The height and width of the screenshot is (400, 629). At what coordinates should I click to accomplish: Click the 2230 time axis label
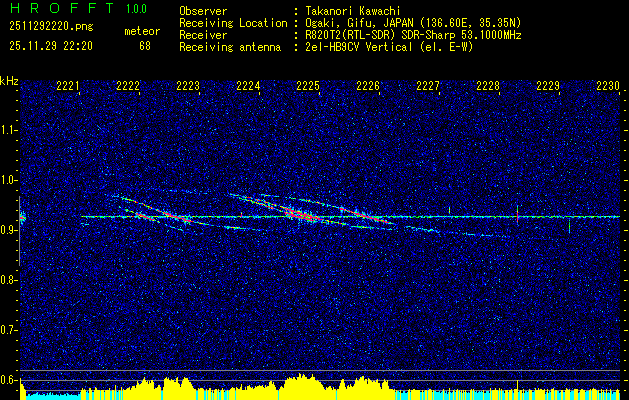point(608,86)
